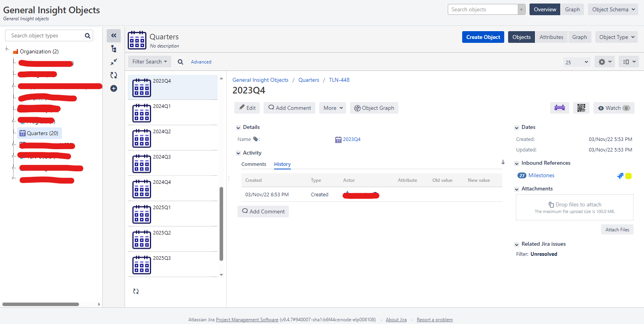Open the Object Graph button

(x=374, y=108)
